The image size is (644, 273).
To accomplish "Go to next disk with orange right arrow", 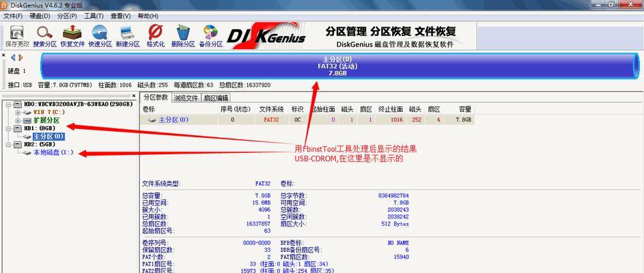I will [20, 57].
